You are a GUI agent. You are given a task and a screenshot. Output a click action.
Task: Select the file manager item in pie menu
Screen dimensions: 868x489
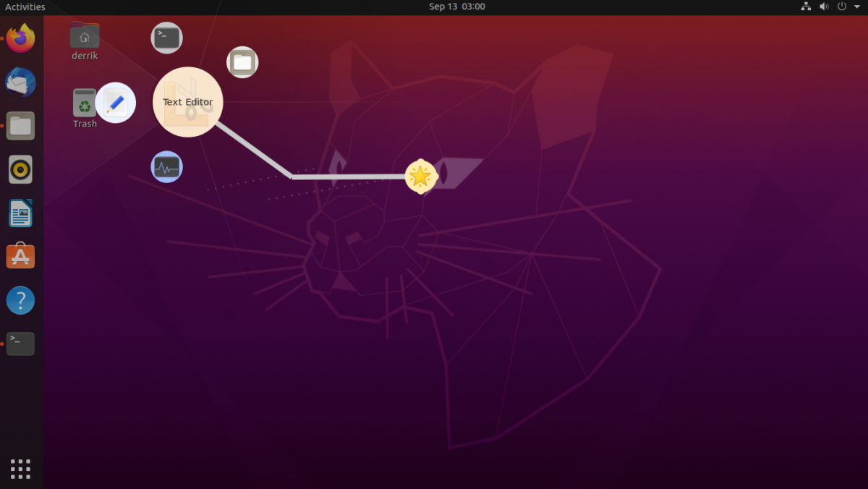tap(242, 62)
